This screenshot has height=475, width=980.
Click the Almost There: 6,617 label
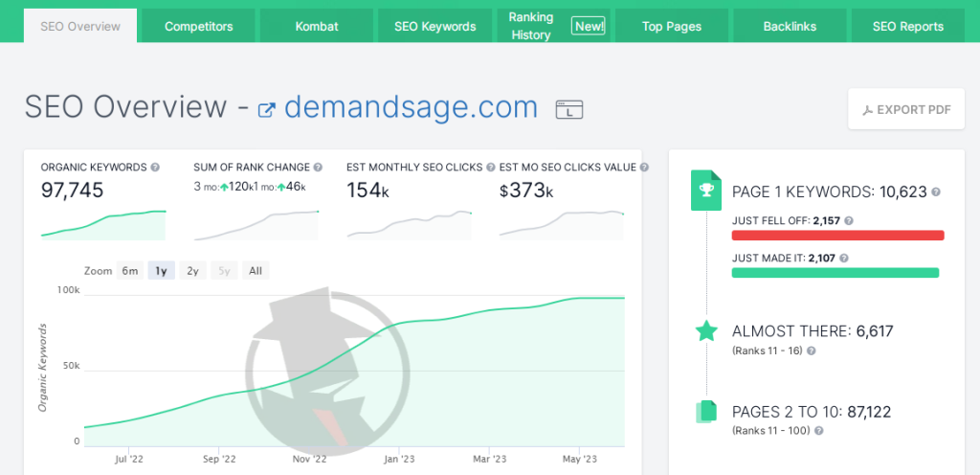812,331
